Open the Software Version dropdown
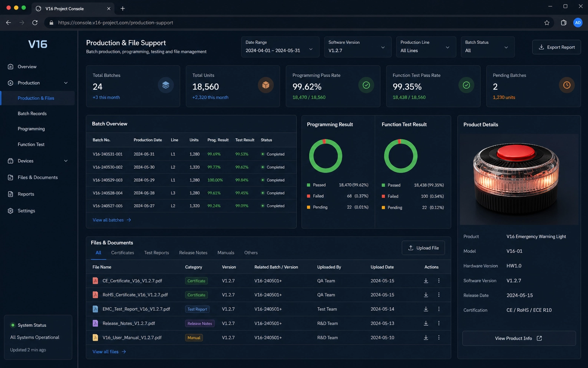 [358, 47]
